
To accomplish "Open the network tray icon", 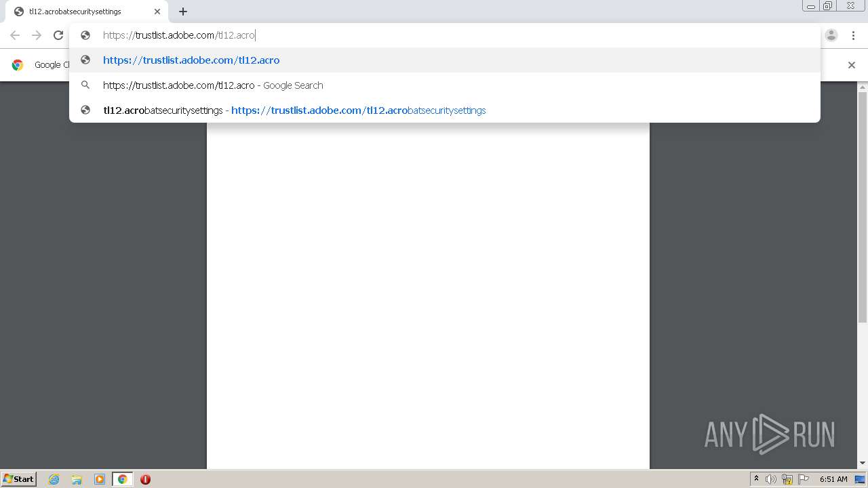I will point(787,479).
